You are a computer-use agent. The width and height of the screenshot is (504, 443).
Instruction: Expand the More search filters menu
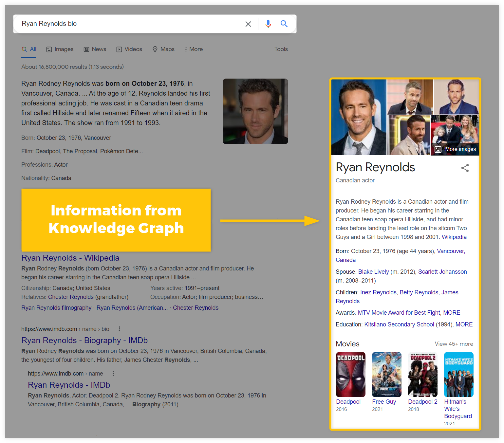[x=194, y=49]
